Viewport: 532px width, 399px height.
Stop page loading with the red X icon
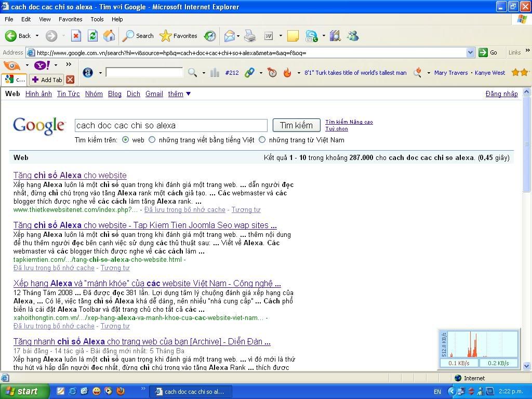click(x=76, y=36)
